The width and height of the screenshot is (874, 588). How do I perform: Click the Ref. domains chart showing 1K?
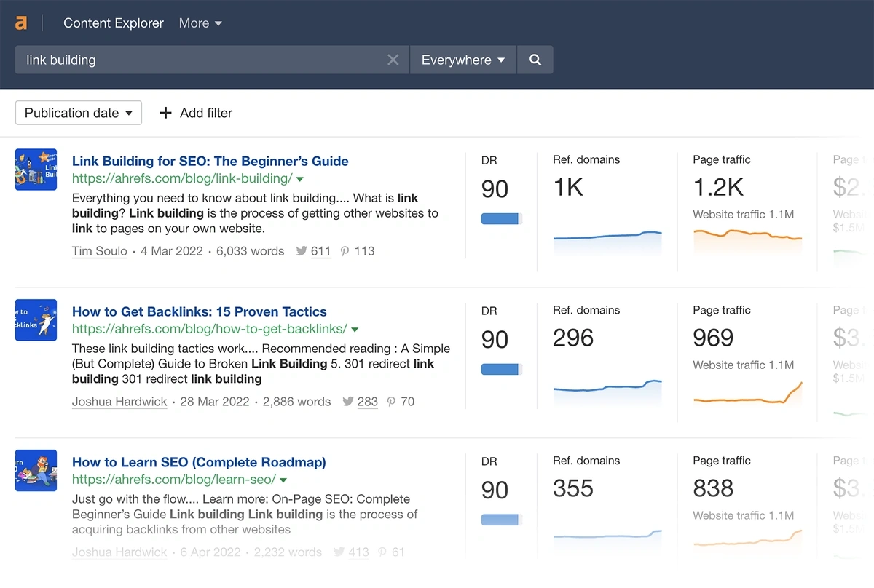tap(607, 242)
